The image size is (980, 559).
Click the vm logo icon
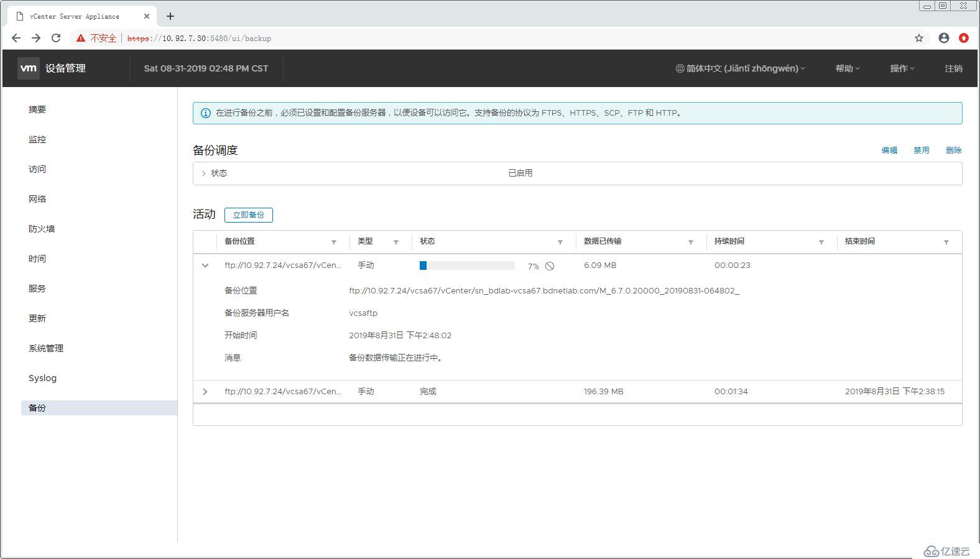(x=28, y=68)
